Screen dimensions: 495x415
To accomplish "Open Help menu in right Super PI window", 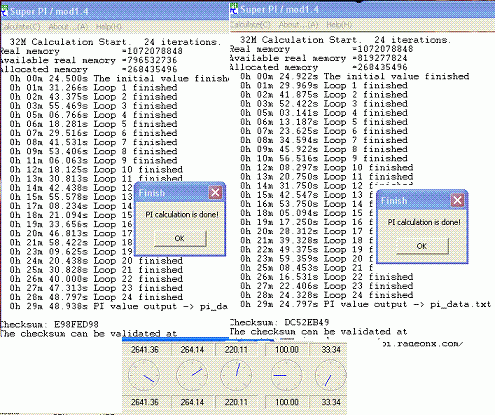I will (x=339, y=25).
